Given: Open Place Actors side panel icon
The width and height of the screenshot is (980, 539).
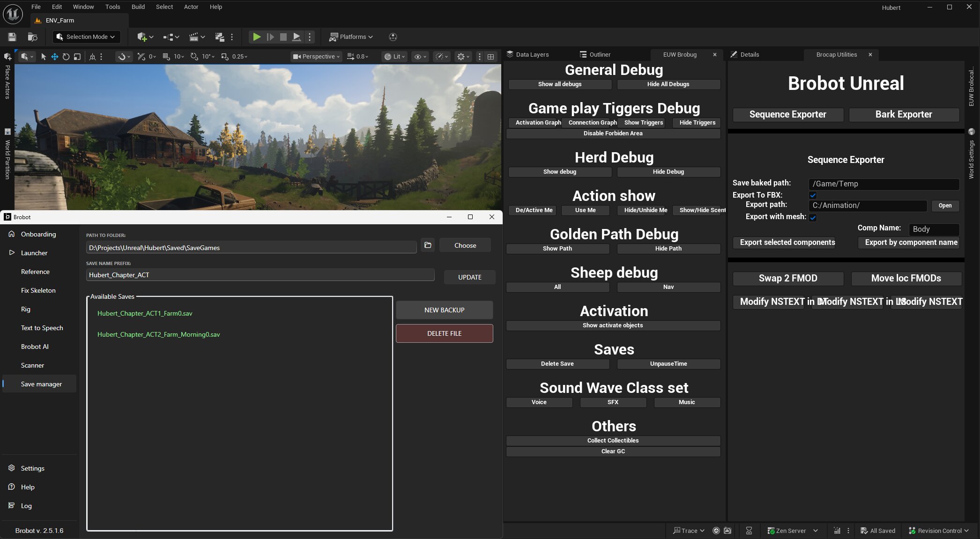Looking at the screenshot, I should (7, 57).
